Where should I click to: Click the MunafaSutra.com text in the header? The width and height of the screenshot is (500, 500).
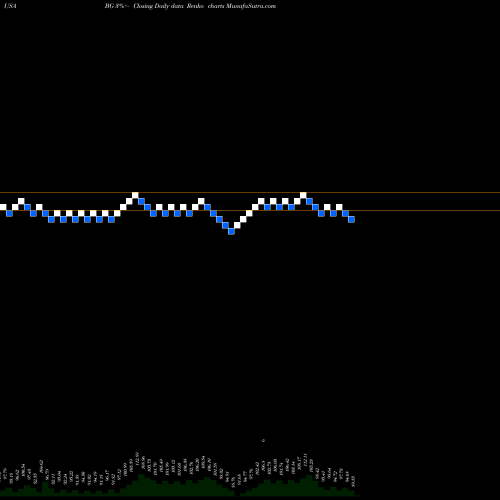pyautogui.click(x=251, y=6)
